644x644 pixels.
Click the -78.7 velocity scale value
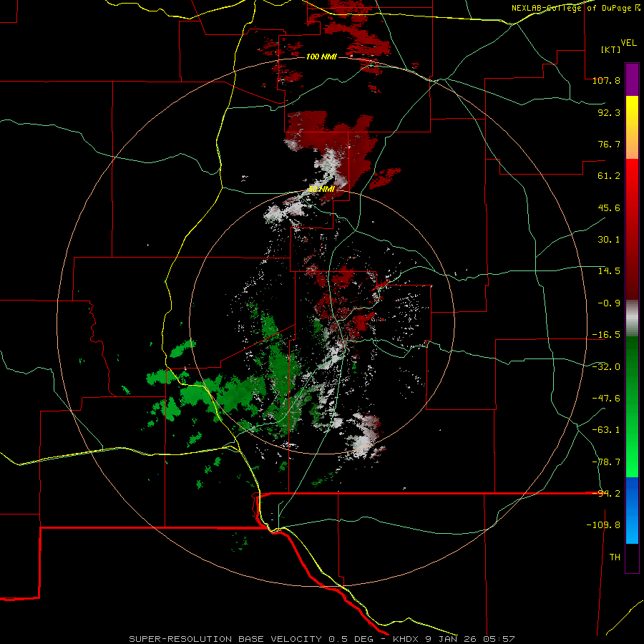tap(606, 462)
